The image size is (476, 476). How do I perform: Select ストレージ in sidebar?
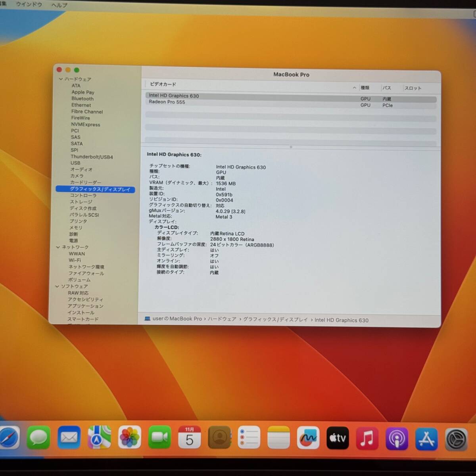(81, 202)
